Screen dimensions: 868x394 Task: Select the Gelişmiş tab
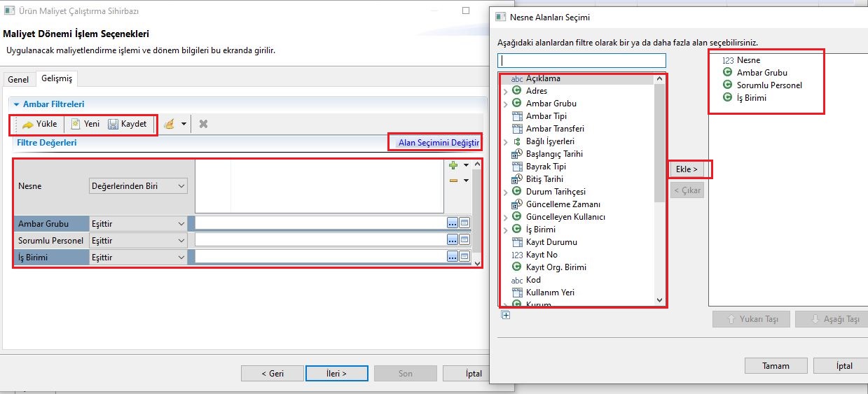click(57, 79)
